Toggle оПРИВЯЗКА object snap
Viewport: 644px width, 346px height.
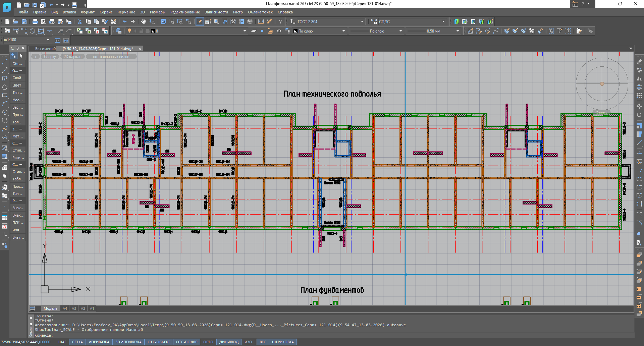[x=99, y=342]
